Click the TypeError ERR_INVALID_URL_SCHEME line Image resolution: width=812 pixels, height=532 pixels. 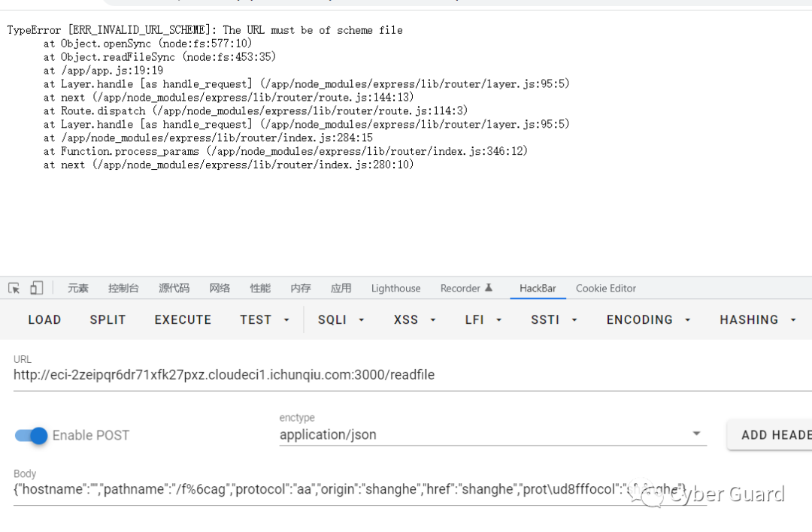click(205, 30)
